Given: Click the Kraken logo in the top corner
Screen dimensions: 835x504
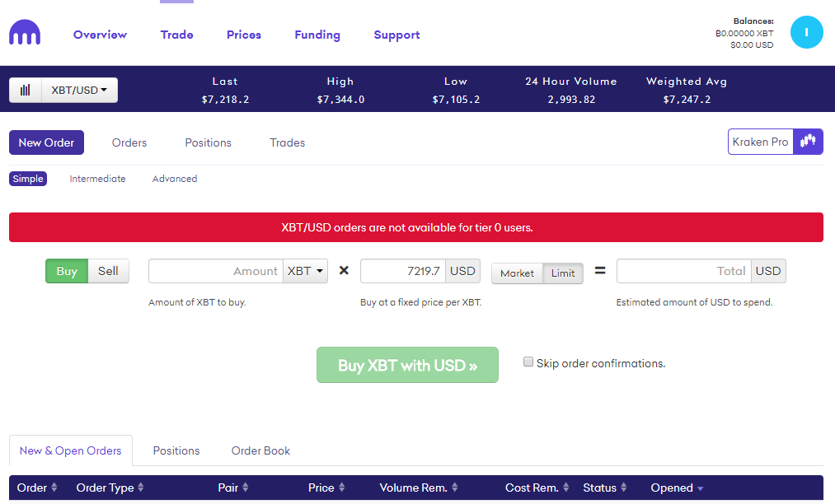Looking at the screenshot, I should 25,32.
